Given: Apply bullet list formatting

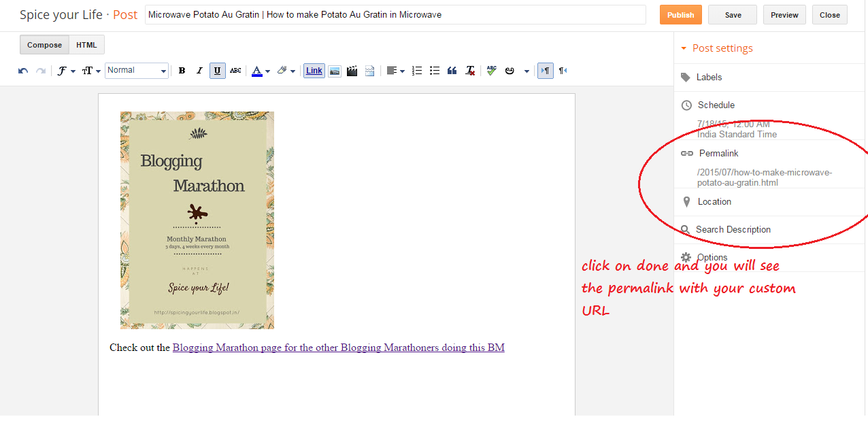Looking at the screenshot, I should (435, 71).
